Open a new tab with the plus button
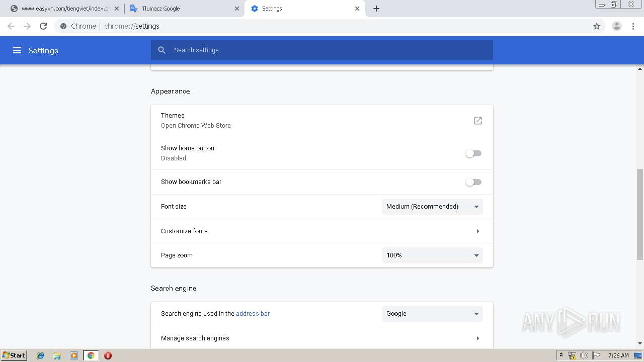Viewport: 644px width, 362px height. point(376,9)
